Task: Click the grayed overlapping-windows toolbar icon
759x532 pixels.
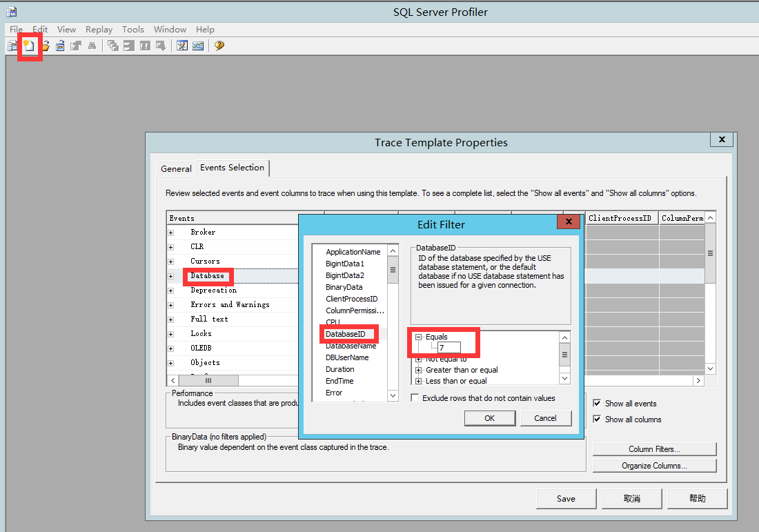Action: click(x=112, y=46)
